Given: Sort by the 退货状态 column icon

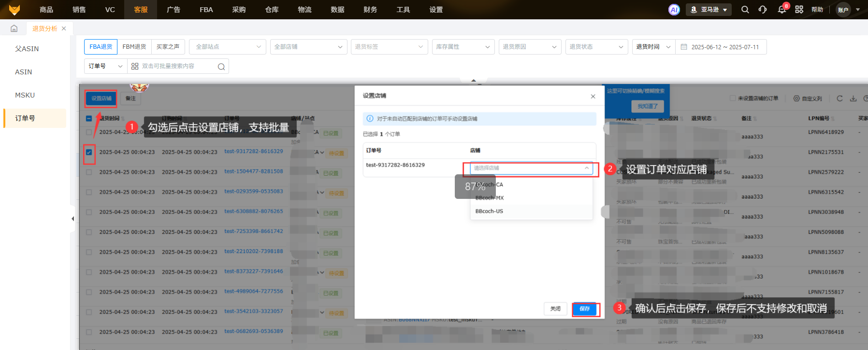Looking at the screenshot, I should coord(715,119).
